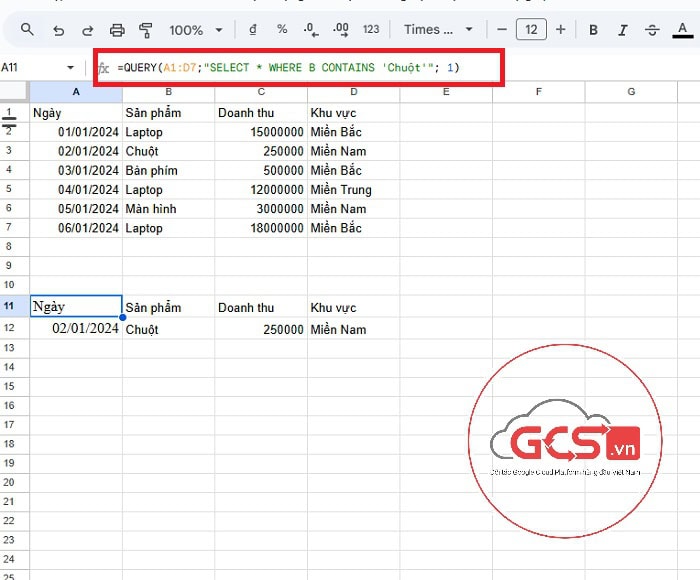This screenshot has width=700, height=580.
Task: Print the spreadsheet
Action: coord(117,30)
